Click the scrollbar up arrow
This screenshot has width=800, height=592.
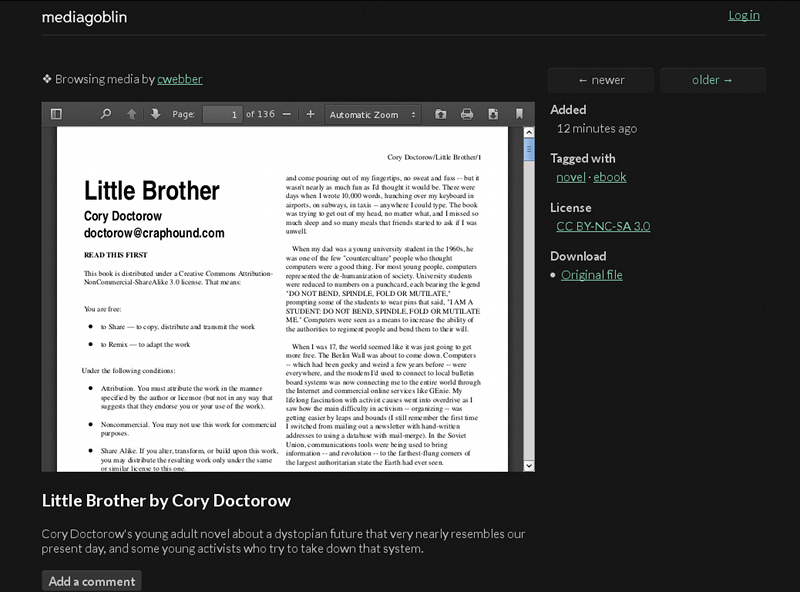[529, 132]
